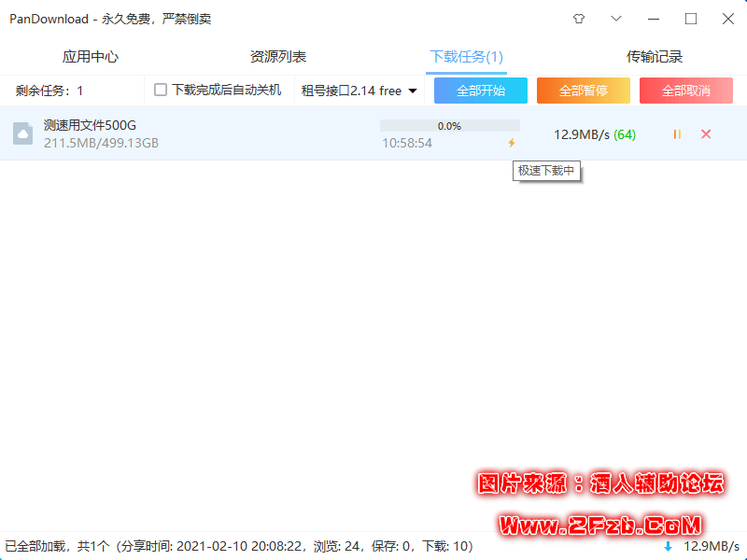
Task: Open the skin/theme shirt icon in title bar
Action: click(x=578, y=19)
